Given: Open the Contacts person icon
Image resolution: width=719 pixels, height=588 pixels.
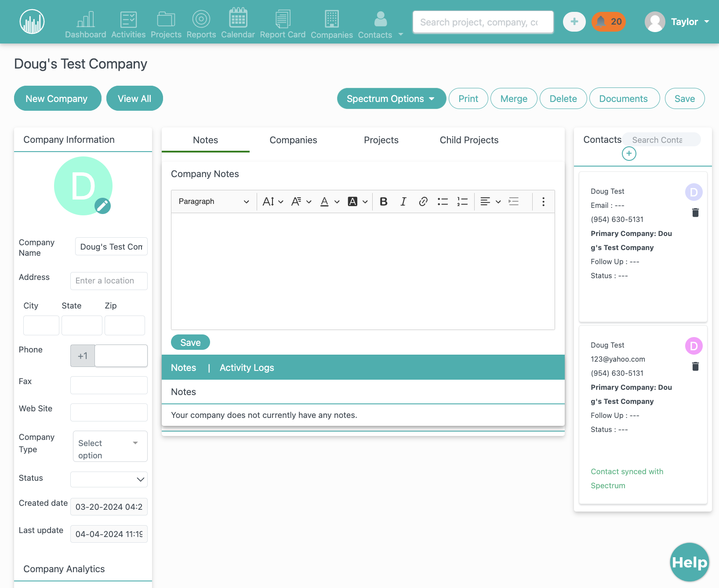Looking at the screenshot, I should tap(381, 19).
